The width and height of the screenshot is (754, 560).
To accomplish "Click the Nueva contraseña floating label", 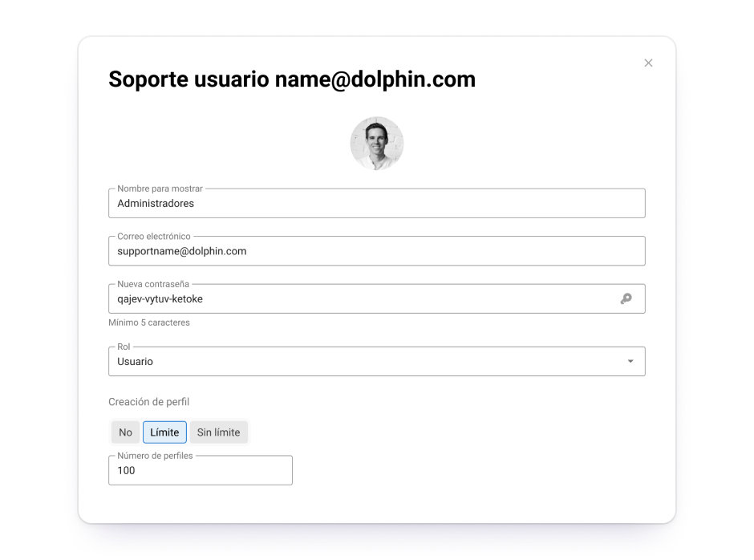I will [153, 284].
